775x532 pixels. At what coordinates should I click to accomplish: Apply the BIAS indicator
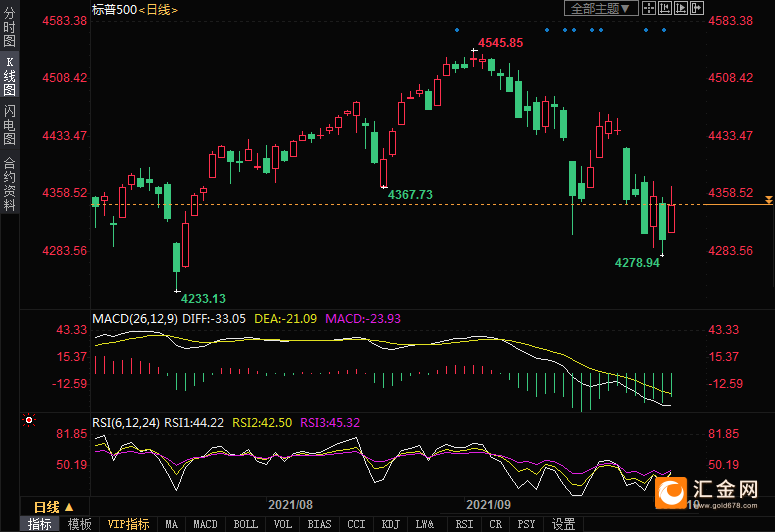[319, 524]
